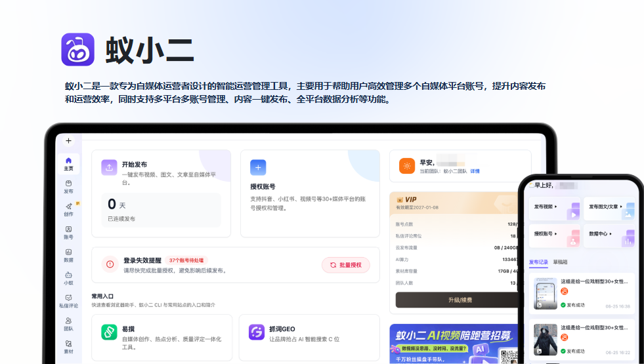This screenshot has height=364, width=644.
Task: Open 私信评论 in the sidebar
Action: (68, 301)
